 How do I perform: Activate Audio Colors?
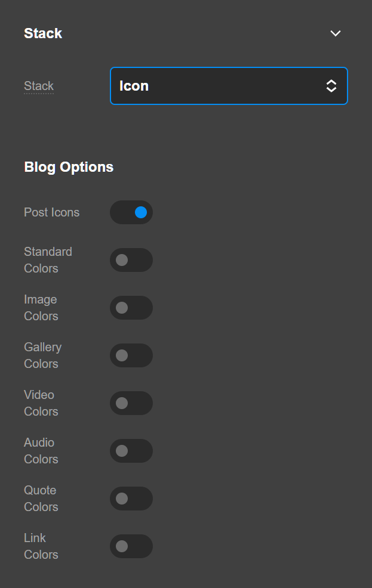[131, 451]
